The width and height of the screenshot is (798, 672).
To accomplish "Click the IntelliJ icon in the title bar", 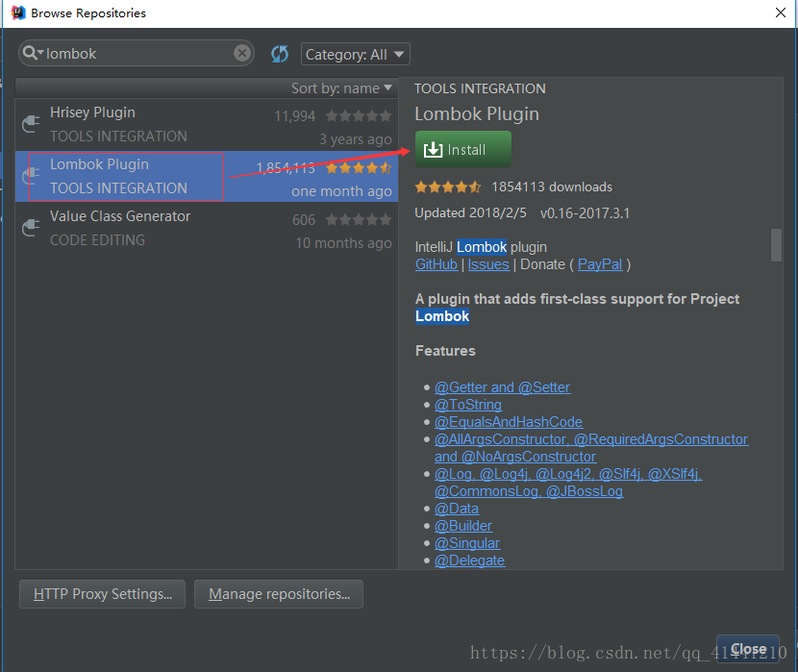I will click(x=18, y=12).
